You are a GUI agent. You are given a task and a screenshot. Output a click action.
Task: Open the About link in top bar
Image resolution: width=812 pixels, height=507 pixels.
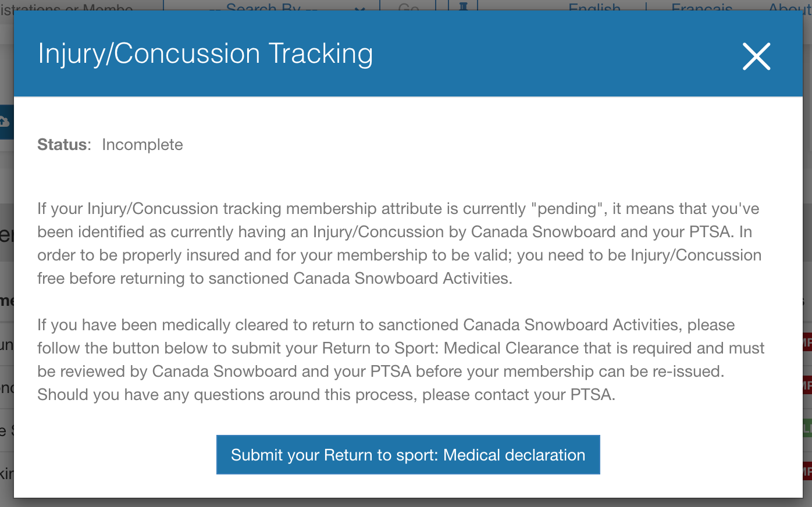tap(789, 7)
